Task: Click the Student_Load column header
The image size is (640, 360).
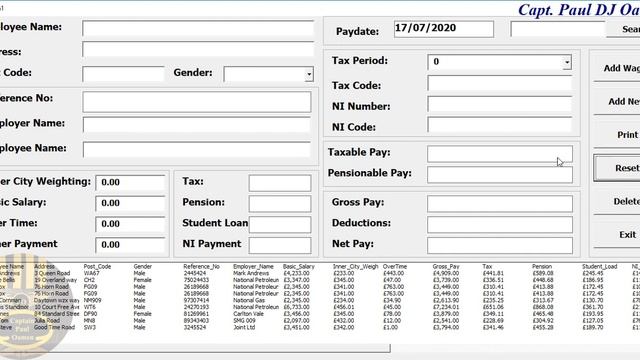Action: (599, 267)
